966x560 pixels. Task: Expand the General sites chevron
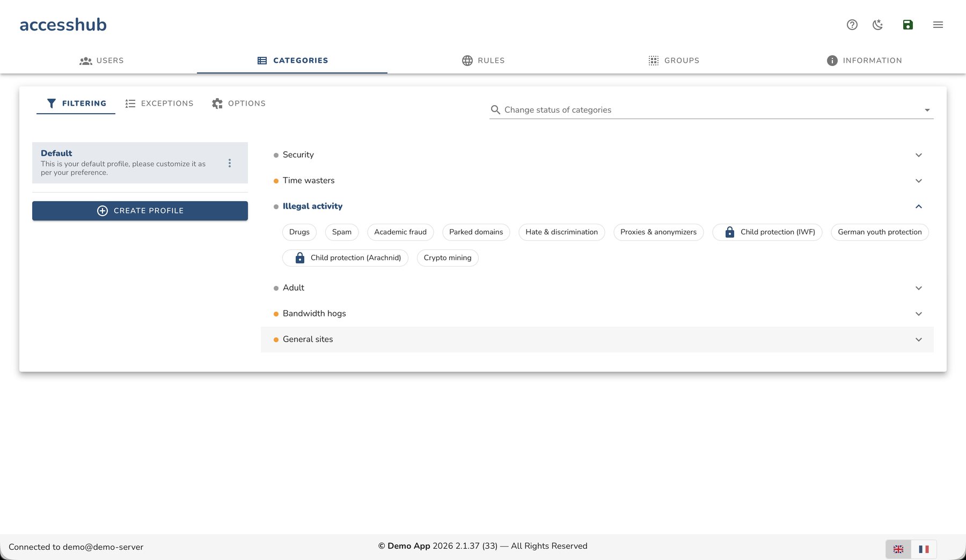[919, 340]
